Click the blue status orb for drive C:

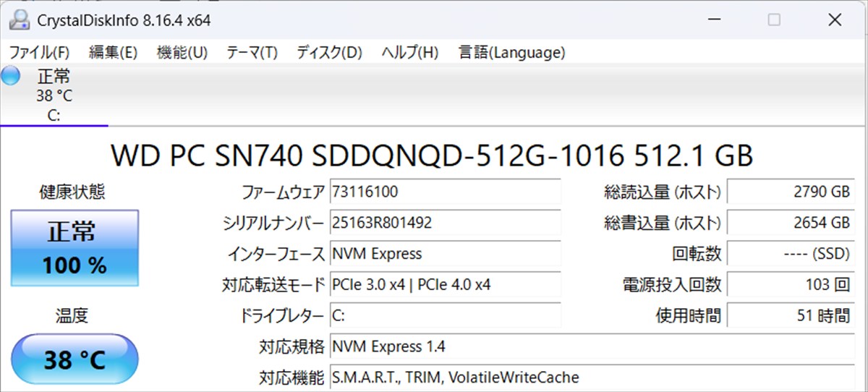pyautogui.click(x=11, y=76)
